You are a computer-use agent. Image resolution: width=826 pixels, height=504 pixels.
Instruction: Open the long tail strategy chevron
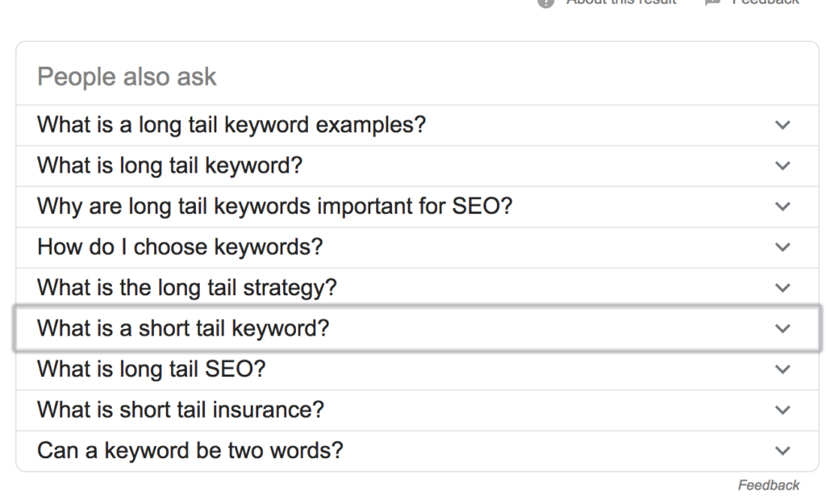(x=782, y=287)
